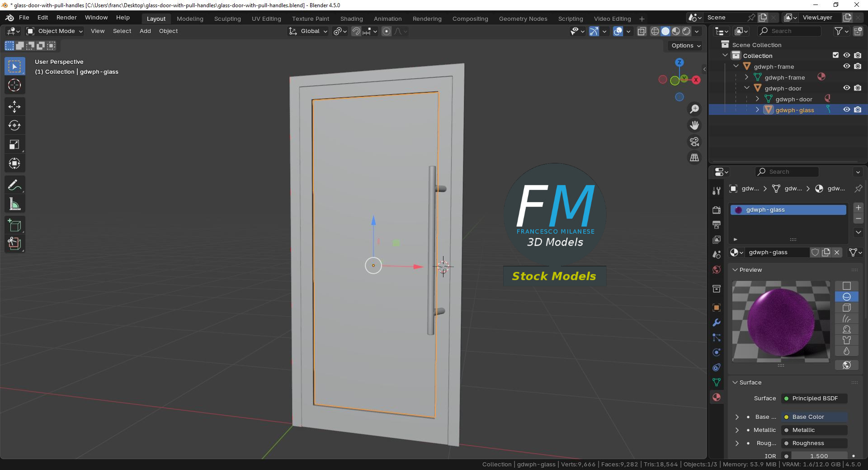Screen dimensions: 868x470
Task: Toggle snapping magnet in header
Action: click(x=356, y=31)
